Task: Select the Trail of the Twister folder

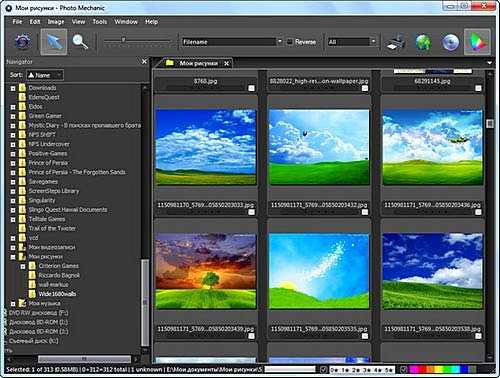Action: click(52, 228)
